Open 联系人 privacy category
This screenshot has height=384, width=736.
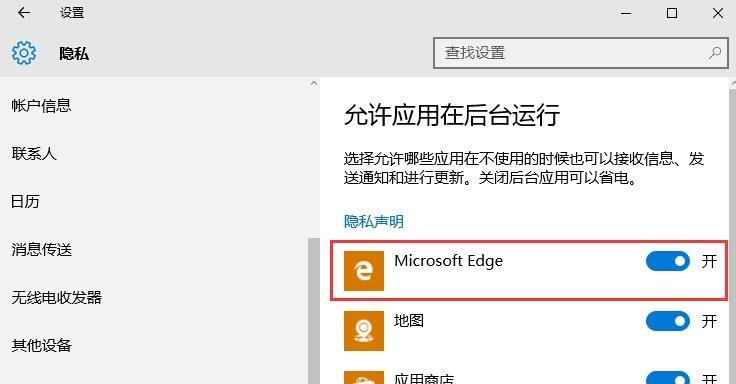pyautogui.click(x=34, y=154)
